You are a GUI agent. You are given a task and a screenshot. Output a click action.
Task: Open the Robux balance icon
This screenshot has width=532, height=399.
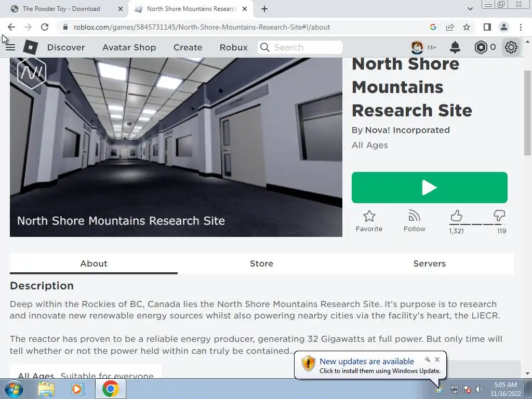point(481,47)
